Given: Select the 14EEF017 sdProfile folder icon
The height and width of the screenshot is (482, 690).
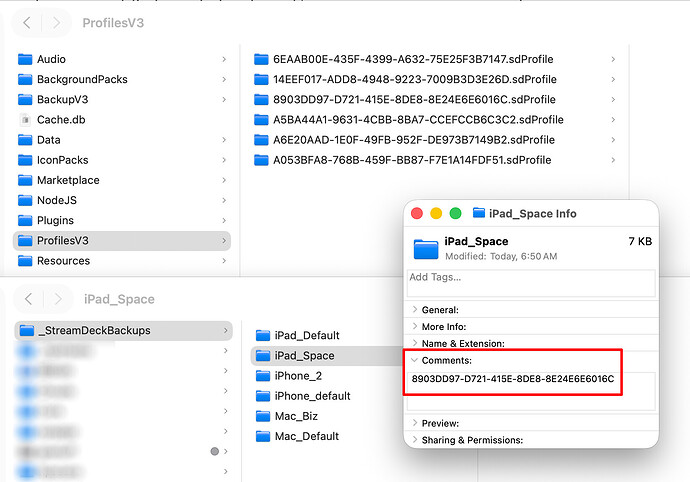Looking at the screenshot, I should [261, 79].
